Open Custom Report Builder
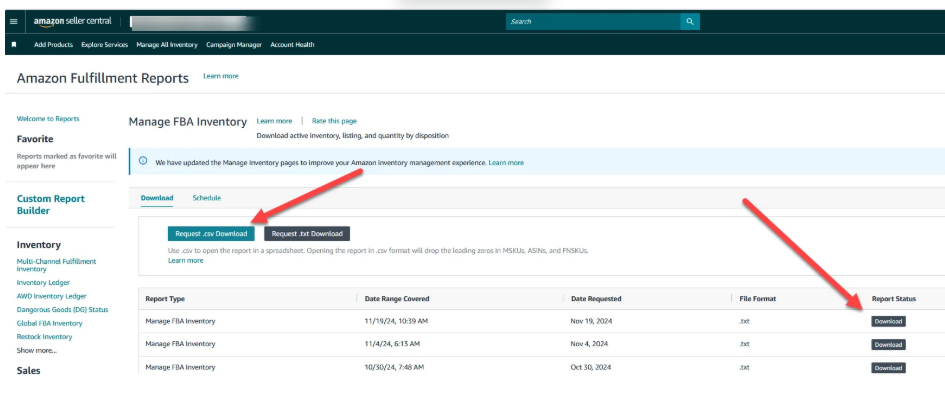This screenshot has width=945, height=403. (x=51, y=205)
